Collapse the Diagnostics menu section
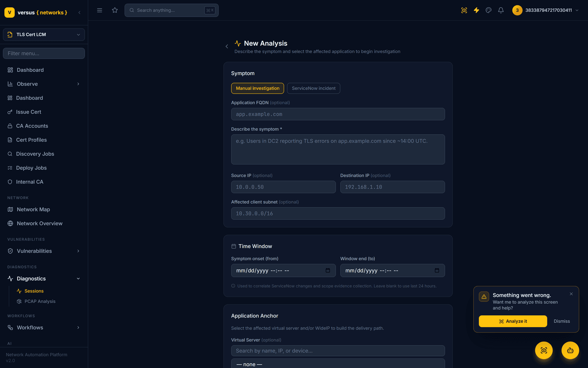This screenshot has height=368, width=588. [x=44, y=279]
